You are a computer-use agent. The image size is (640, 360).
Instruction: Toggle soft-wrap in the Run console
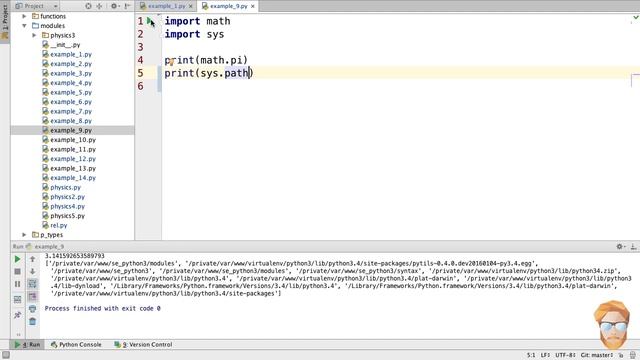coord(33,284)
